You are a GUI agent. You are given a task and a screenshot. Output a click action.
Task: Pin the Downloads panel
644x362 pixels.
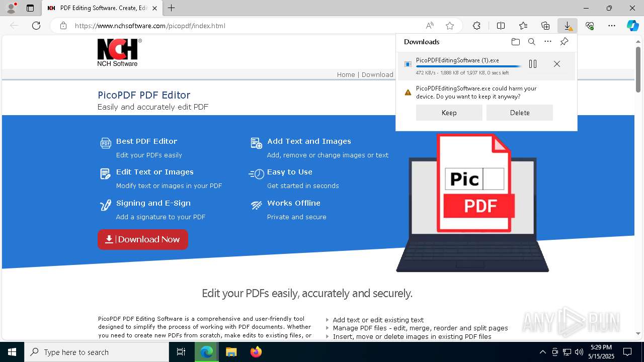(x=564, y=42)
